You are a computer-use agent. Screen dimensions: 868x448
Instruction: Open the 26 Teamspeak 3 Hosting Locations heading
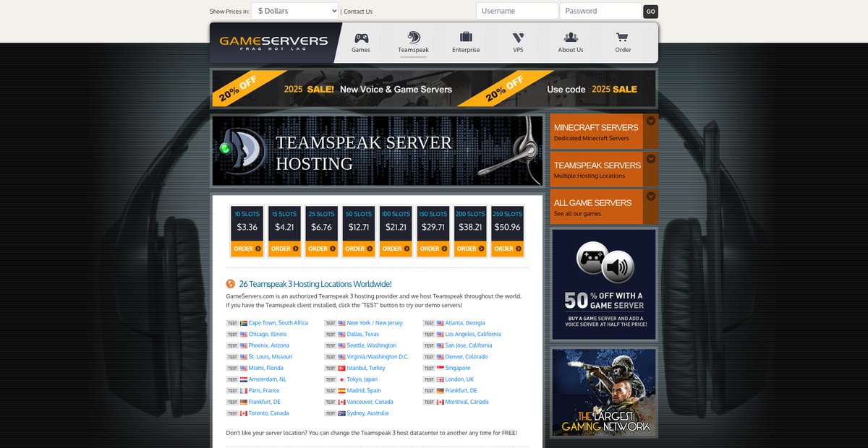coord(315,284)
